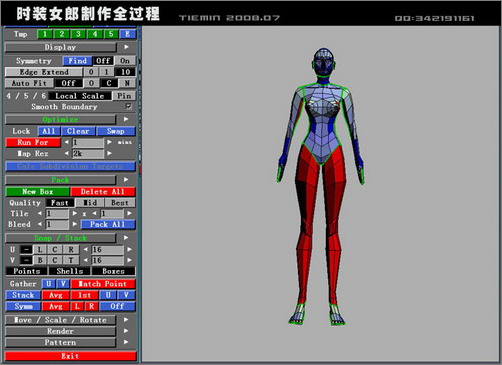502x365 pixels.
Task: Click the Snap / Stack section arrow
Action: (126, 238)
